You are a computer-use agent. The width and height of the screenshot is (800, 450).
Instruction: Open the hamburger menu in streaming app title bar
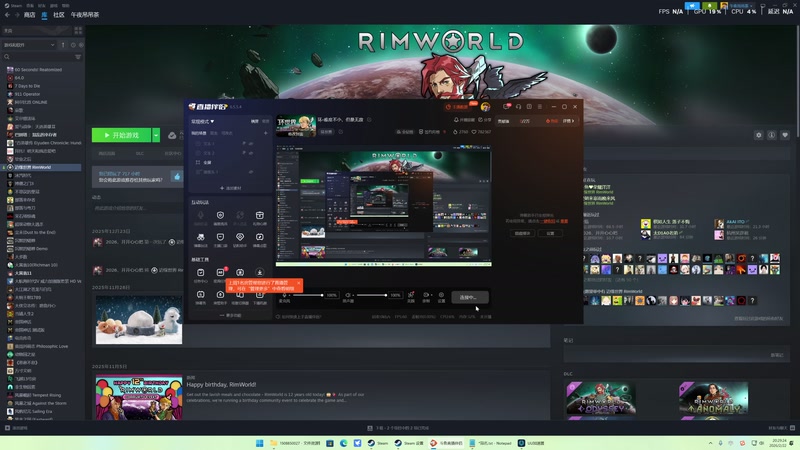click(x=540, y=107)
